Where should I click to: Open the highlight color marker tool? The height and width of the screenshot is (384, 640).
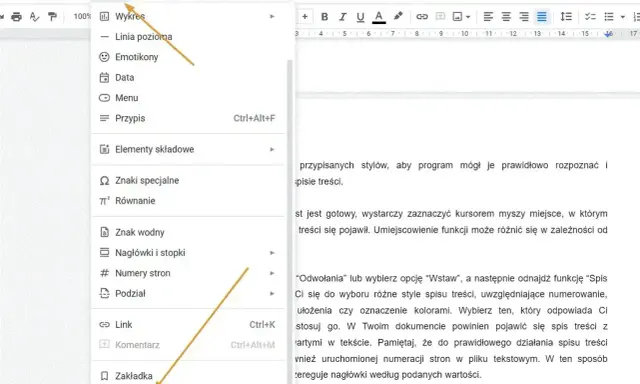point(398,16)
